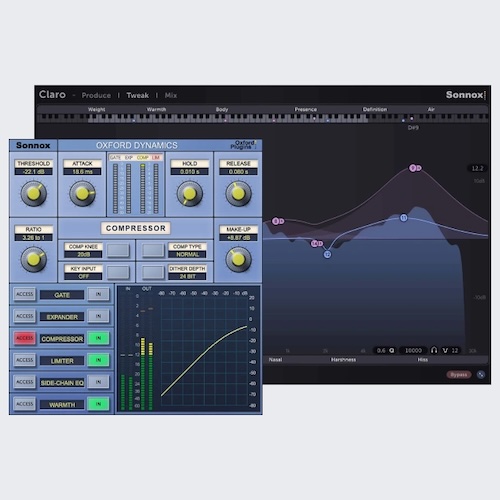This screenshot has height=500, width=500.
Task: Click the filter slope V icon
Action: [x=445, y=350]
